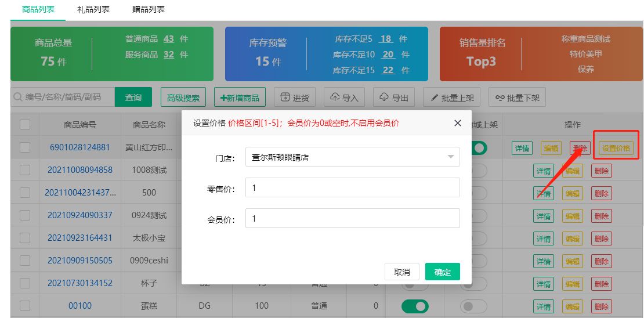Open product number 00100
The width and height of the screenshot is (644, 318).
[x=80, y=306]
